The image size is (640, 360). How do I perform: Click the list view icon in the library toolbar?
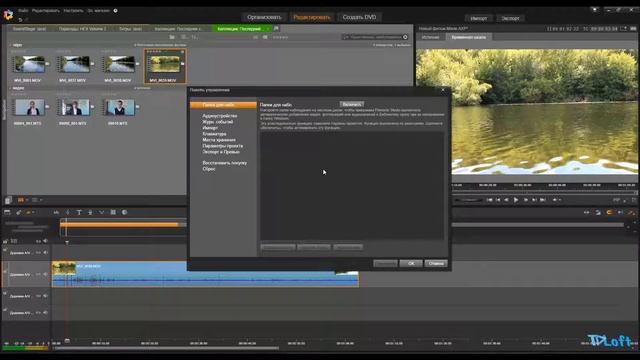coord(184,37)
